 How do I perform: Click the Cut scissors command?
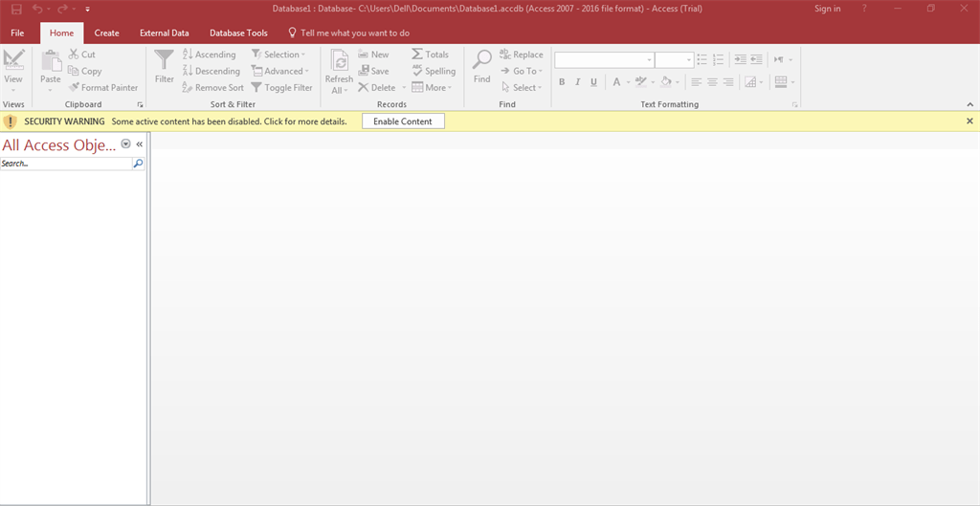(x=82, y=55)
